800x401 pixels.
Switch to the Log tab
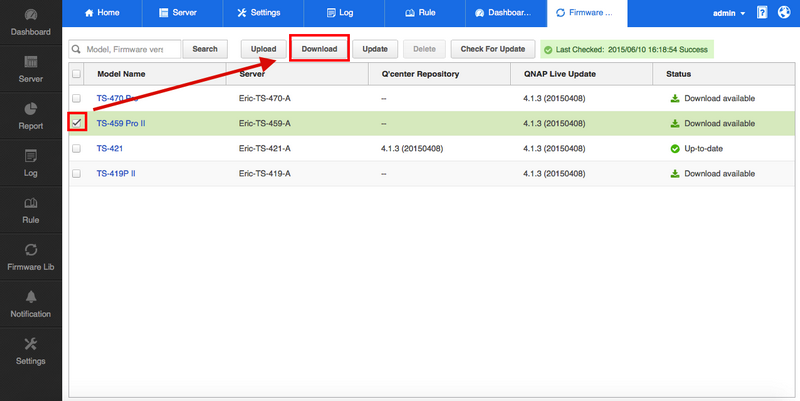pyautogui.click(x=344, y=13)
